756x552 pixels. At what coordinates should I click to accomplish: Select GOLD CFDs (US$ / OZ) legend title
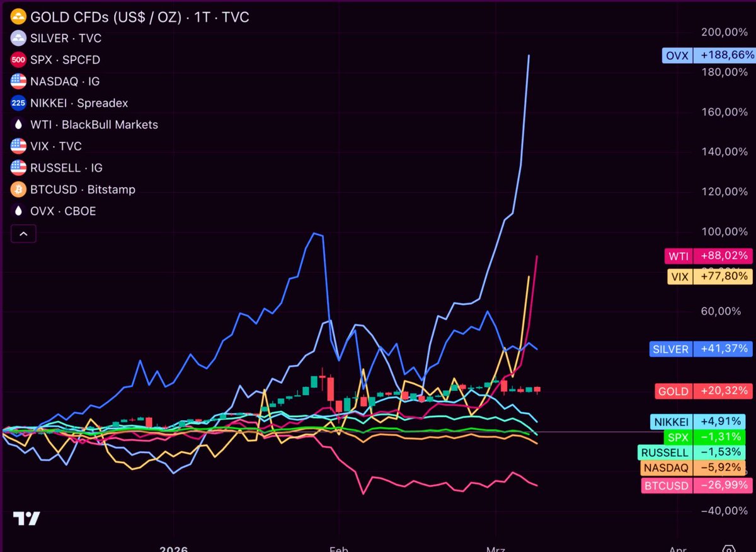[140, 17]
